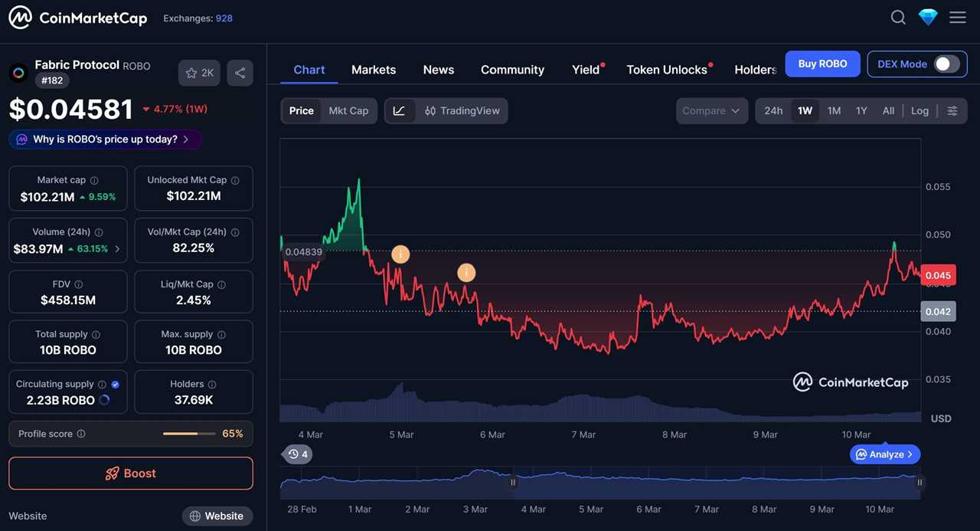Image resolution: width=980 pixels, height=531 pixels.
Task: Open the Compare dropdown
Action: point(711,110)
